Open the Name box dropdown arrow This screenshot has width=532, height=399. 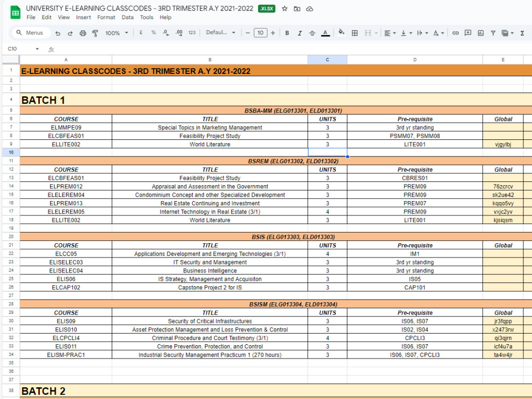(37, 49)
